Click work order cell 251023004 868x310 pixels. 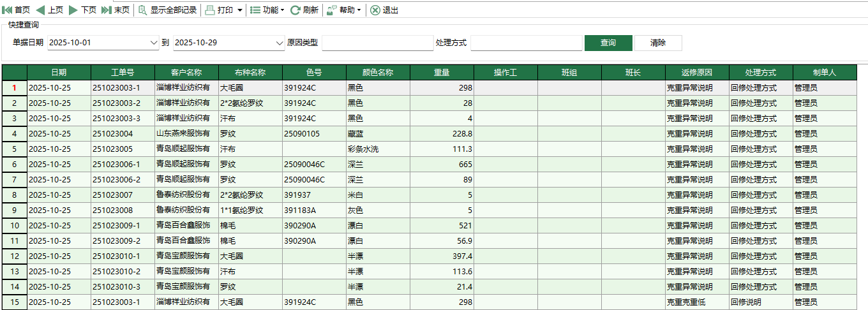[123, 133]
